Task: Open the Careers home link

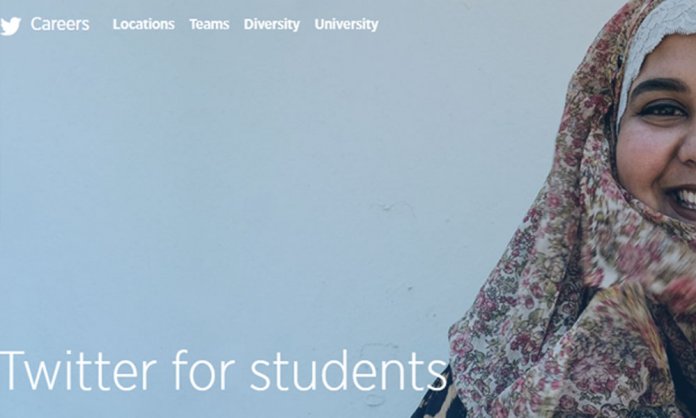Action: [x=60, y=24]
